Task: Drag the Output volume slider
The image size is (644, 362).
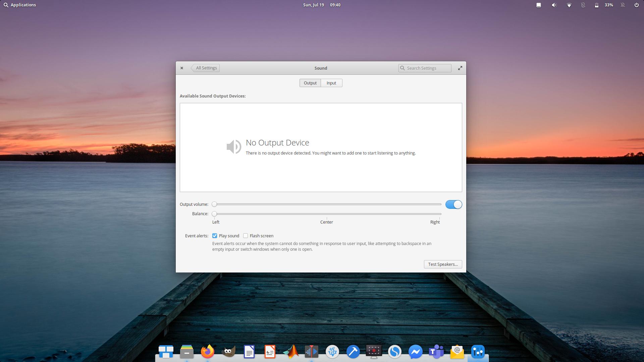Action: [214, 204]
